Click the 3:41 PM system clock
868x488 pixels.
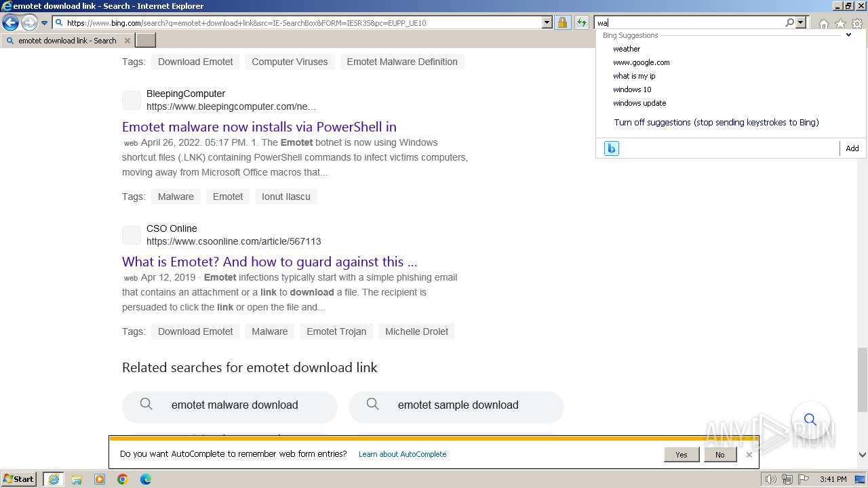(833, 479)
